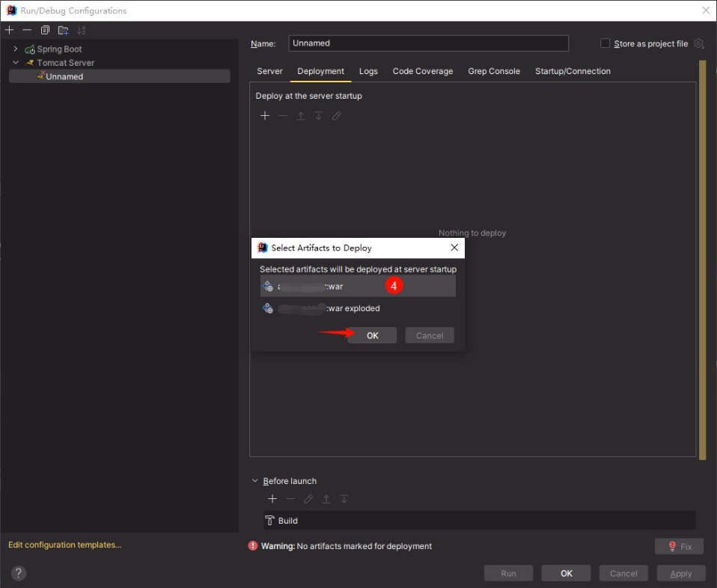Click the copy configuration icon
Viewport: 717px width, 588px height.
point(45,30)
